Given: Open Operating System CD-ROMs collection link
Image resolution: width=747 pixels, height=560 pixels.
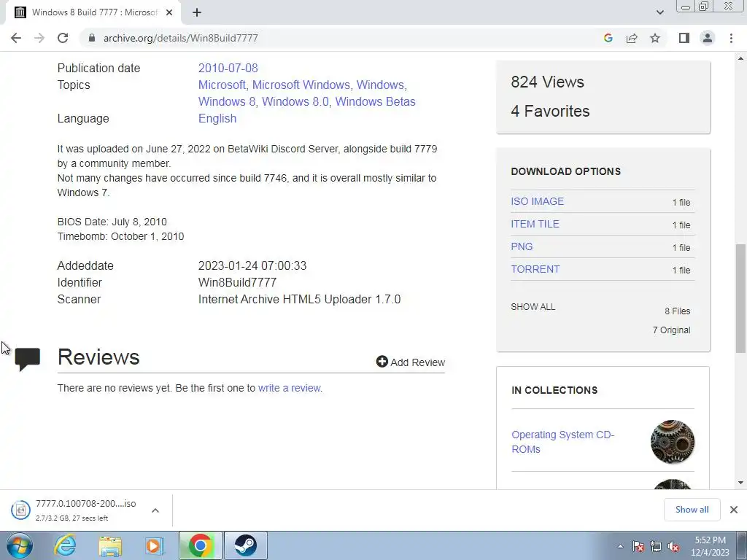Looking at the screenshot, I should click(x=562, y=442).
